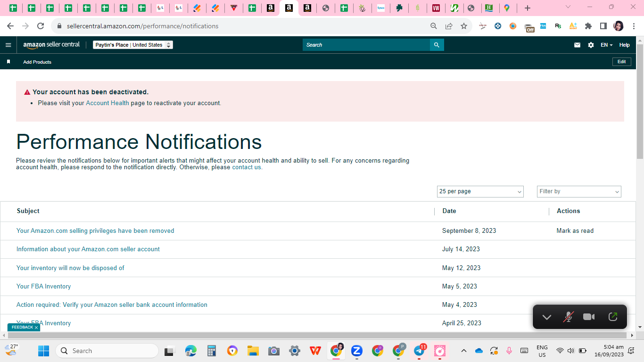Expand the 25 per page dropdown

click(x=480, y=191)
